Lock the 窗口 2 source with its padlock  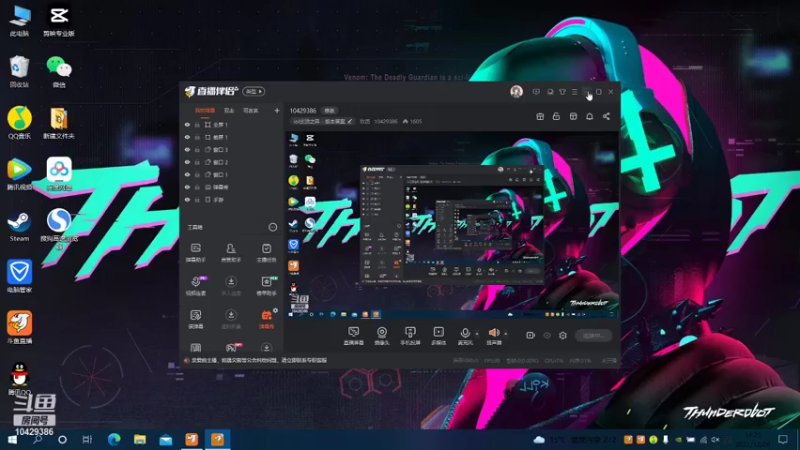click(197, 162)
